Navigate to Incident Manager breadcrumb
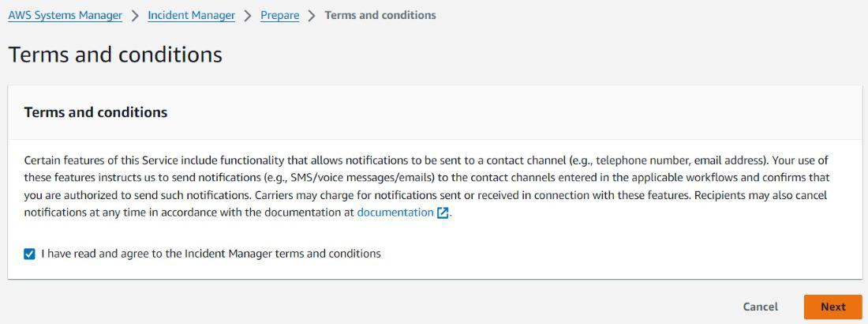 (x=191, y=15)
